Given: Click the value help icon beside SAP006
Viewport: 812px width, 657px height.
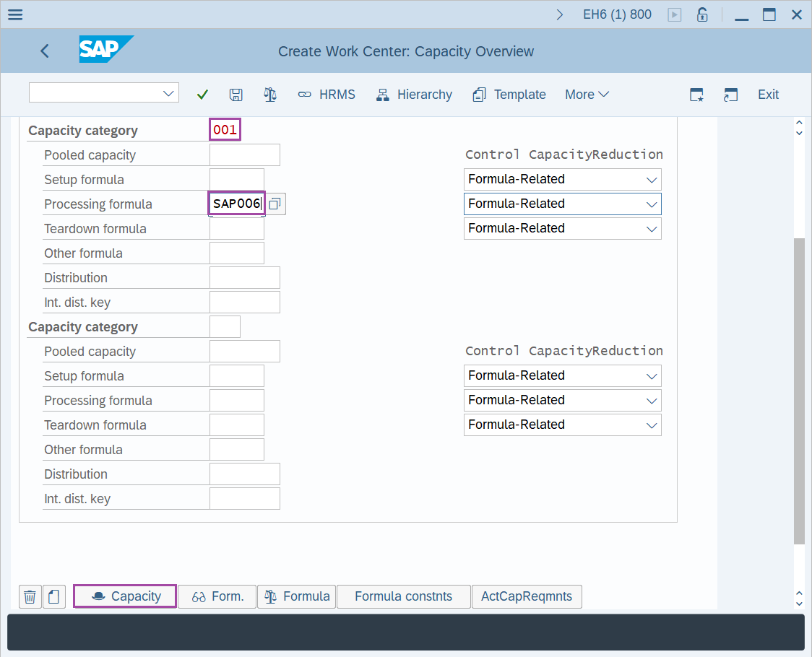Looking at the screenshot, I should [x=275, y=204].
